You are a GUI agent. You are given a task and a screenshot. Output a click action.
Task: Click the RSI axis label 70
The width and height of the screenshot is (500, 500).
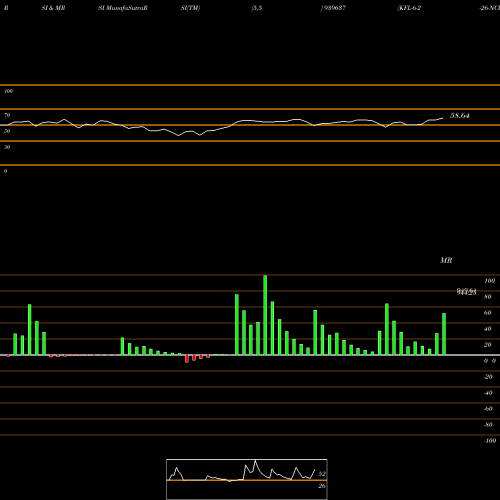pyautogui.click(x=7, y=115)
